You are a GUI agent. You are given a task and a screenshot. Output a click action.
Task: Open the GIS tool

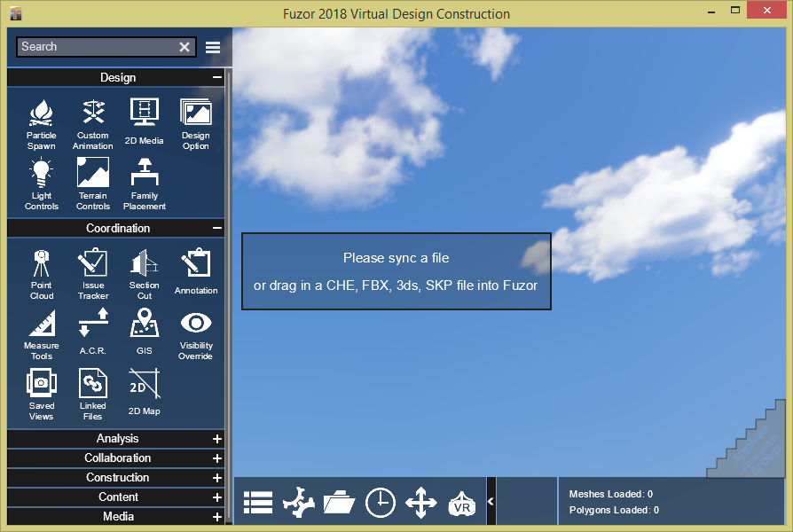[144, 332]
